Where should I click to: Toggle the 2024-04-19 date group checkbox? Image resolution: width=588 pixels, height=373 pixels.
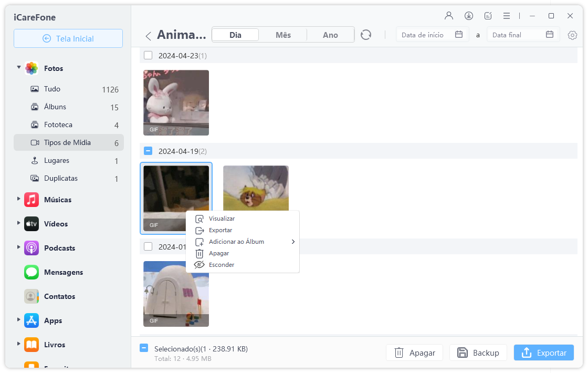[x=148, y=151]
